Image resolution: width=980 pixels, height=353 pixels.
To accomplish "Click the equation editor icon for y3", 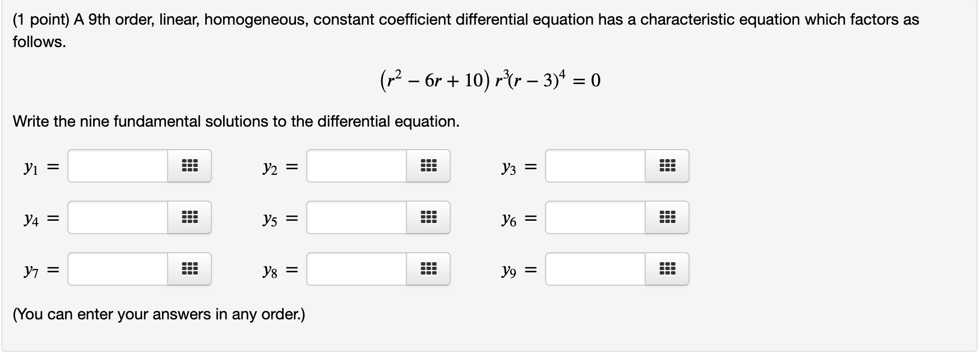I will click(x=668, y=165).
